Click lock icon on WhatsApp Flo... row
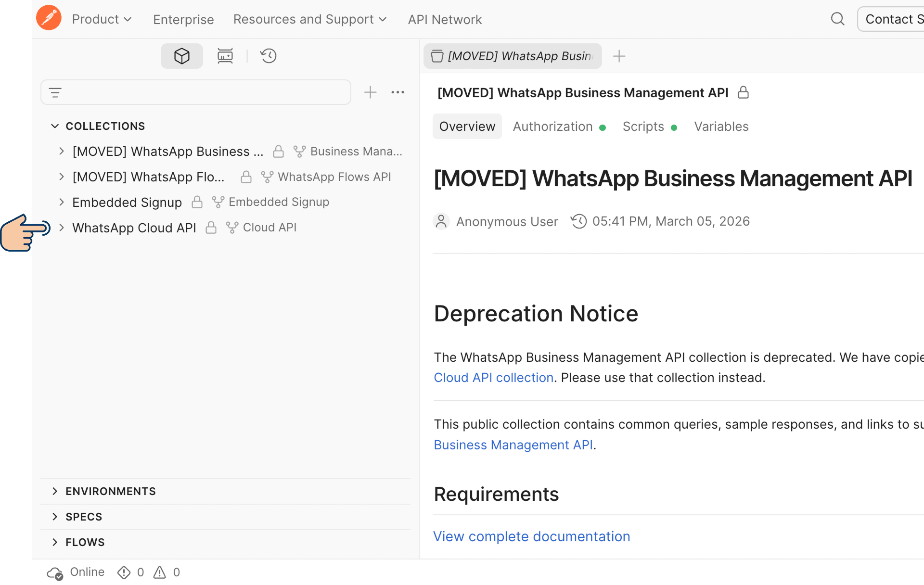Screen dimensions: 924x585 pos(246,177)
